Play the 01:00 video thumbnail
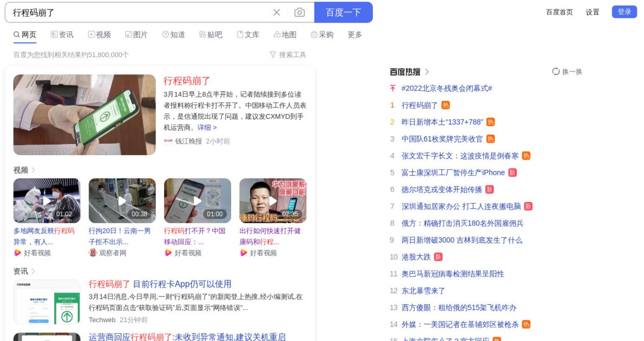This screenshot has width=644, height=341. coord(198,201)
